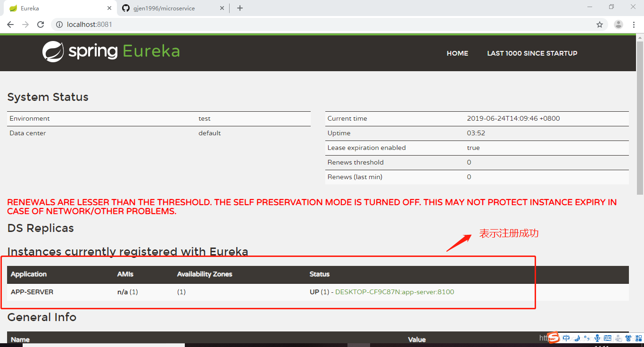This screenshot has height=347, width=644.
Task: Click the Data center value default
Action: coord(210,133)
